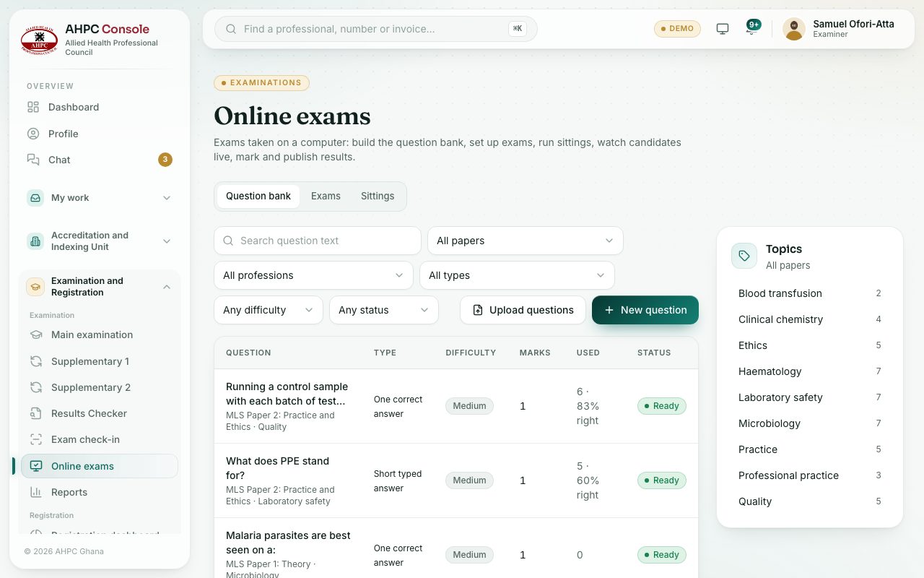Screen dimensions: 924x578
Task: Open the Any difficulty dropdown
Action: pos(269,310)
